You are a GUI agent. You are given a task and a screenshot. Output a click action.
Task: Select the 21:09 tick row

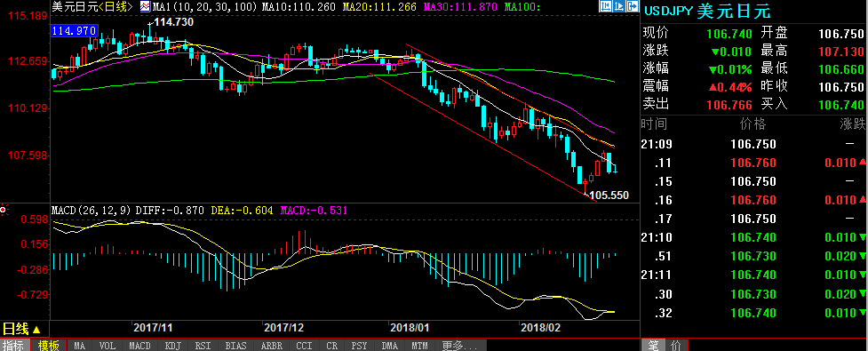point(753,144)
